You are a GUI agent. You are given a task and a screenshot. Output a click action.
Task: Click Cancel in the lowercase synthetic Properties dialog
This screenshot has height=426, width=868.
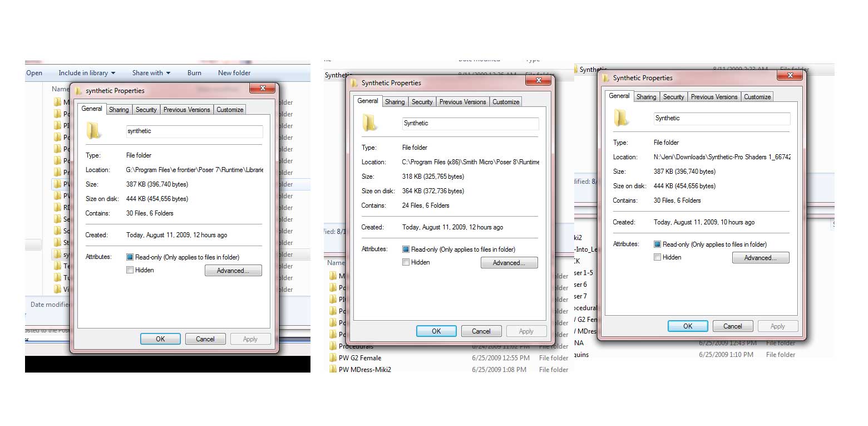(205, 339)
